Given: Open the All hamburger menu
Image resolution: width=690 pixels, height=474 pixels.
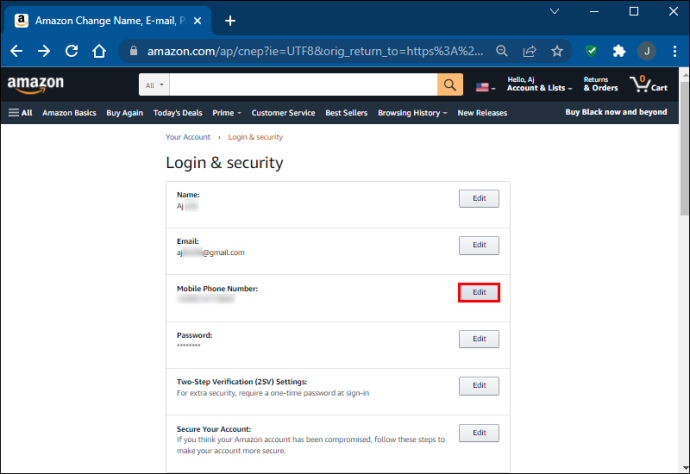Looking at the screenshot, I should tap(20, 113).
